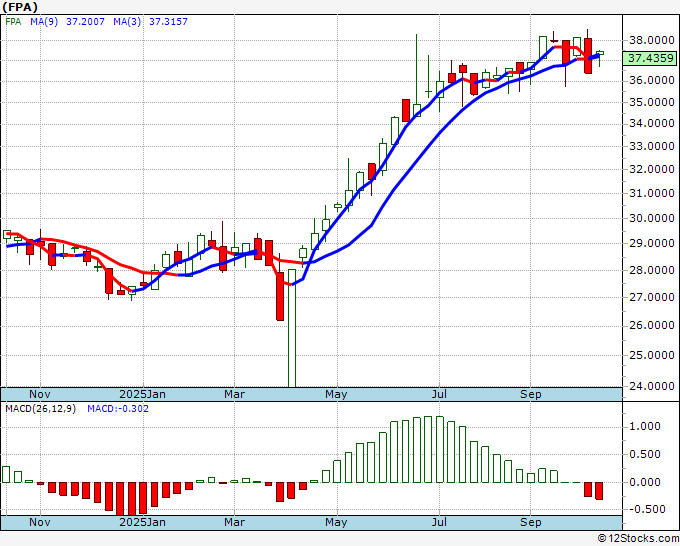Click the MACD(26,12,9) indicator label
The width and height of the screenshot is (680, 546).
[x=40, y=409]
